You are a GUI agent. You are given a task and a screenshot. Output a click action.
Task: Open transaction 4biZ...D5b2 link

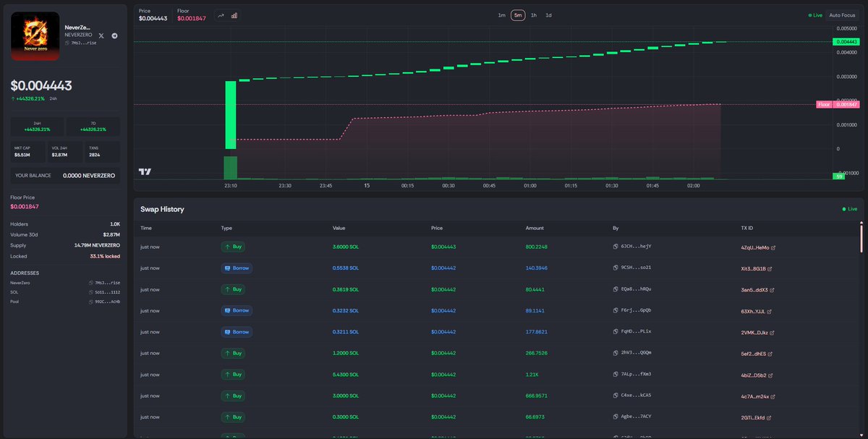click(x=757, y=375)
